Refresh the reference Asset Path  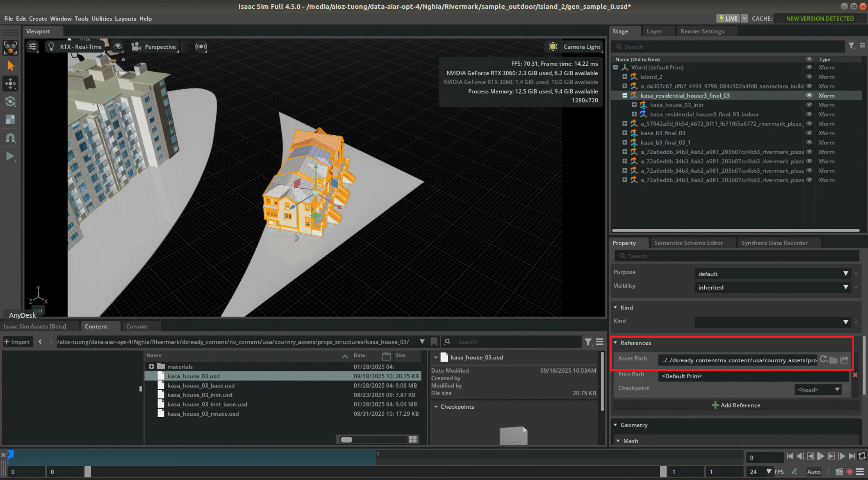tap(823, 359)
